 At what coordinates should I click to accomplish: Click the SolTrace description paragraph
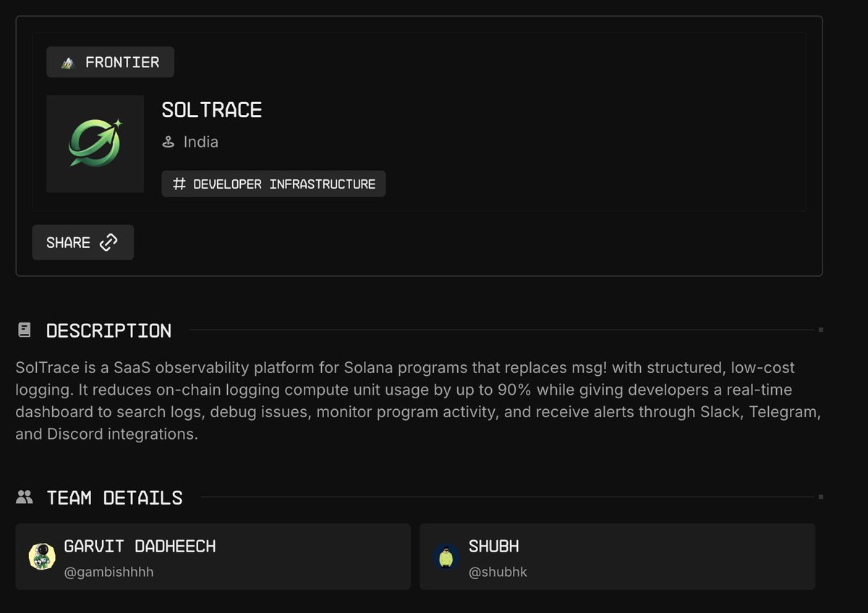point(419,401)
